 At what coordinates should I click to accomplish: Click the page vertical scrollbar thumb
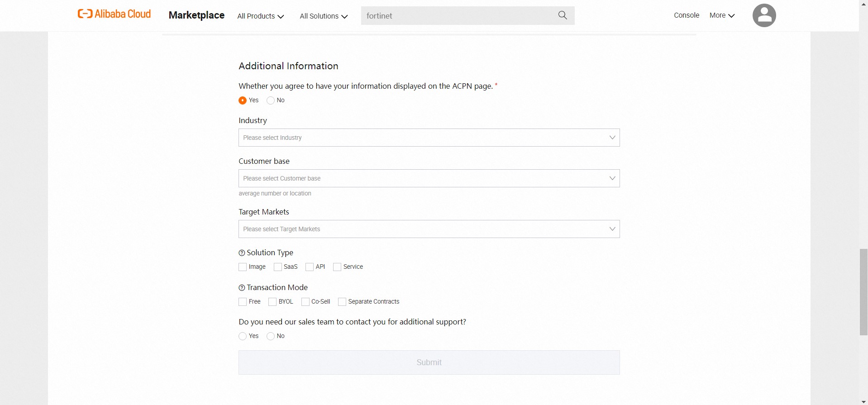point(863,292)
